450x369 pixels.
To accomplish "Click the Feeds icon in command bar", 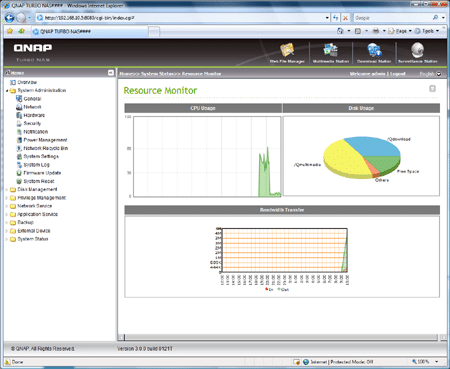I will [358, 31].
